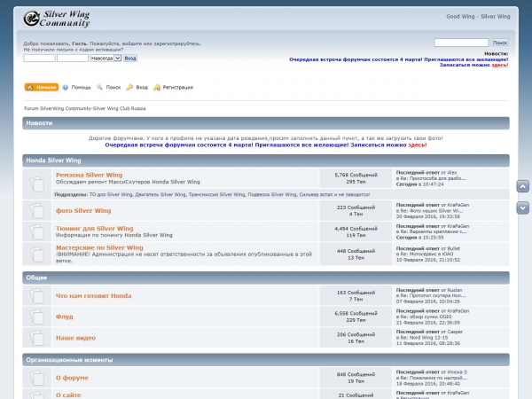Open the Мастерские по Silver Wing board
The height and width of the screenshot is (399, 532).
coord(99,247)
